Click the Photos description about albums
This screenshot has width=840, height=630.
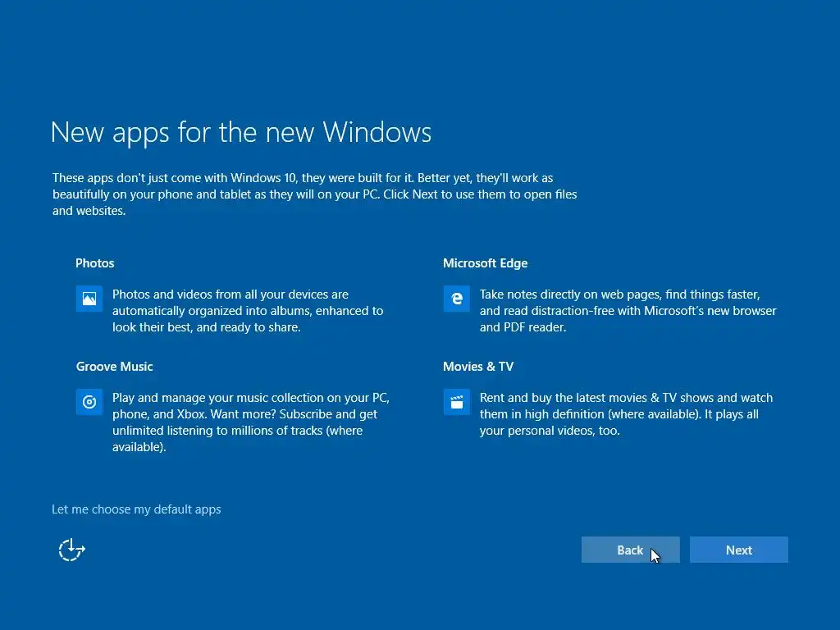[248, 311]
